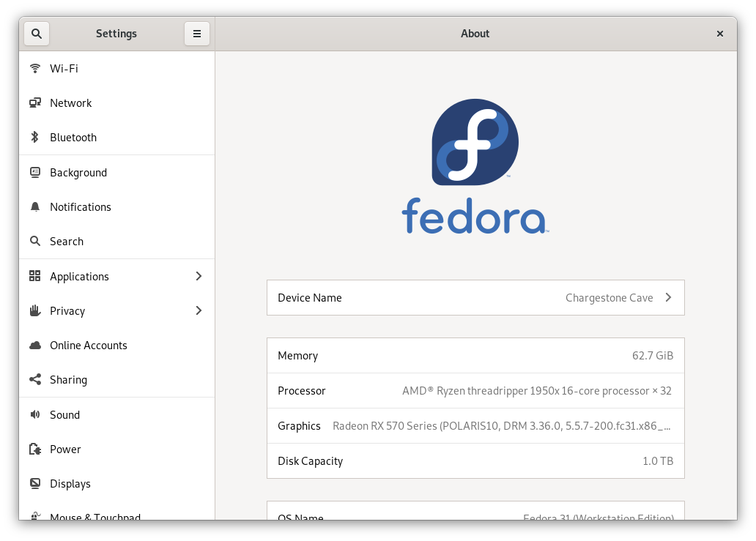Click the Processor row label
Viewport: 756px width, 541px height.
pyautogui.click(x=301, y=391)
